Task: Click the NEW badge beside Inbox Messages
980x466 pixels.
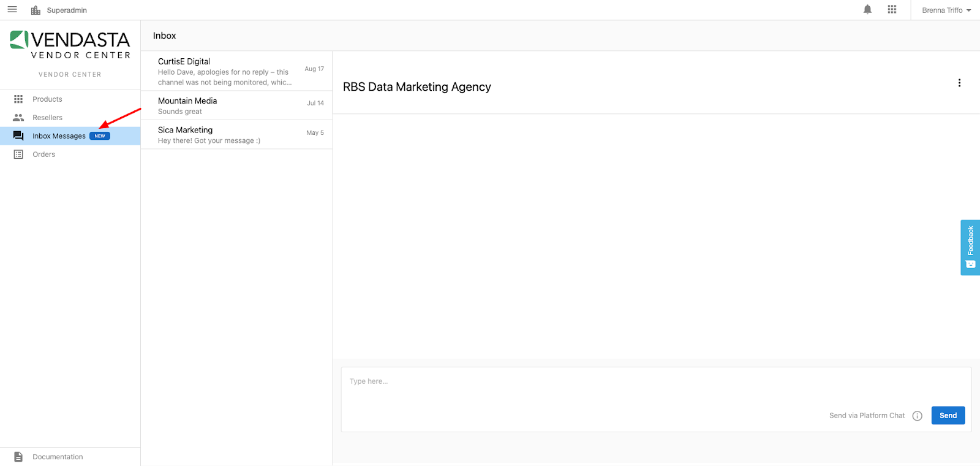Action: pyautogui.click(x=100, y=136)
